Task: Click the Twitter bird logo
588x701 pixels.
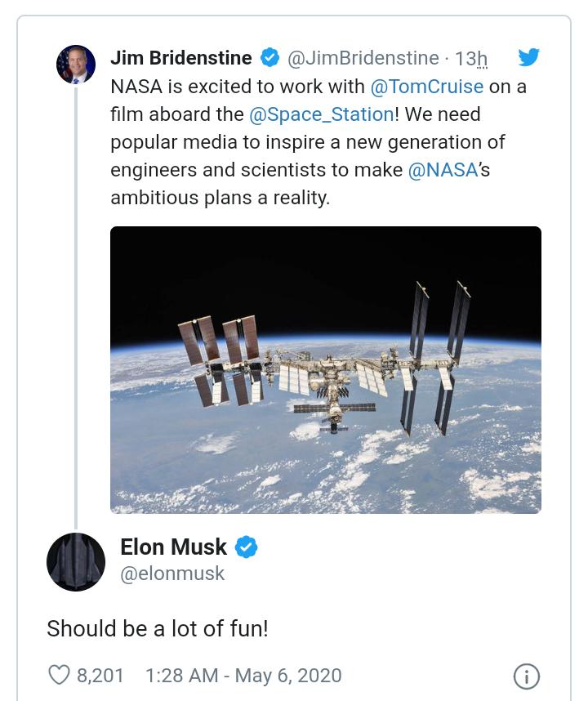Action: [528, 57]
